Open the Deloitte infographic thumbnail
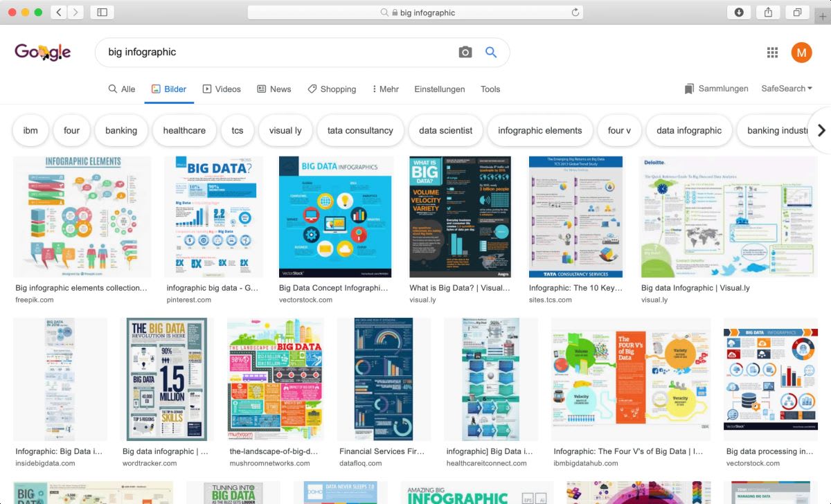This screenshot has width=831, height=504. pyautogui.click(x=729, y=217)
